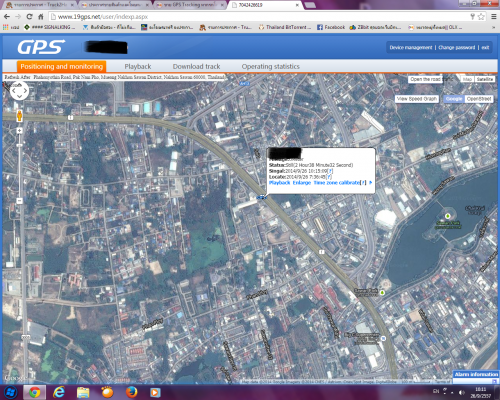Click the exit link in header
The width and height of the screenshot is (500, 400).
click(x=485, y=47)
